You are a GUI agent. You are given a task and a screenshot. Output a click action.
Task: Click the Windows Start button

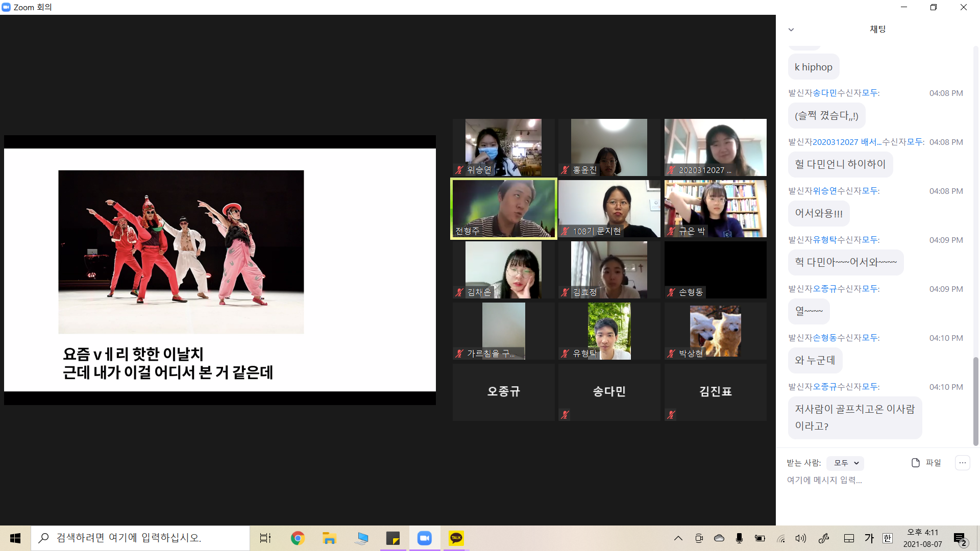tap(15, 538)
